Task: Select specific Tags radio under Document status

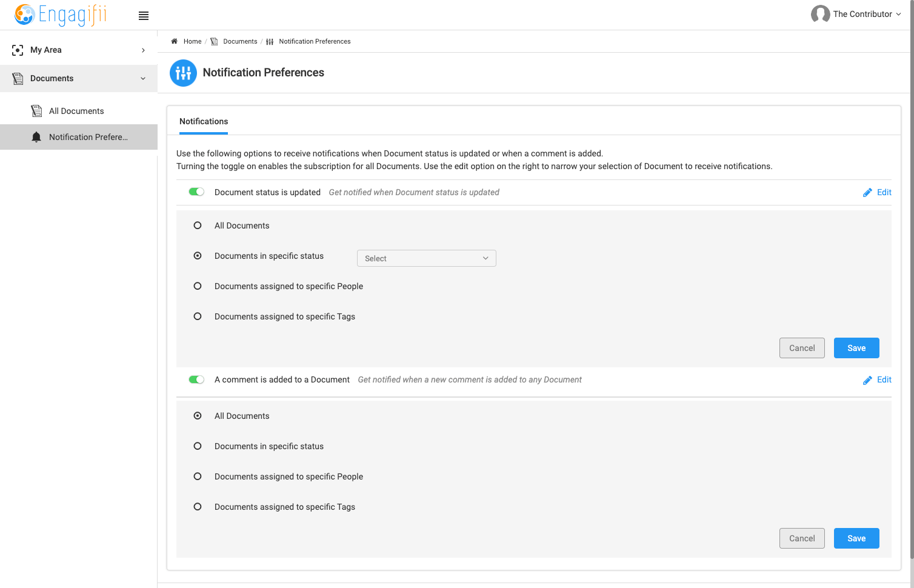Action: click(x=198, y=316)
